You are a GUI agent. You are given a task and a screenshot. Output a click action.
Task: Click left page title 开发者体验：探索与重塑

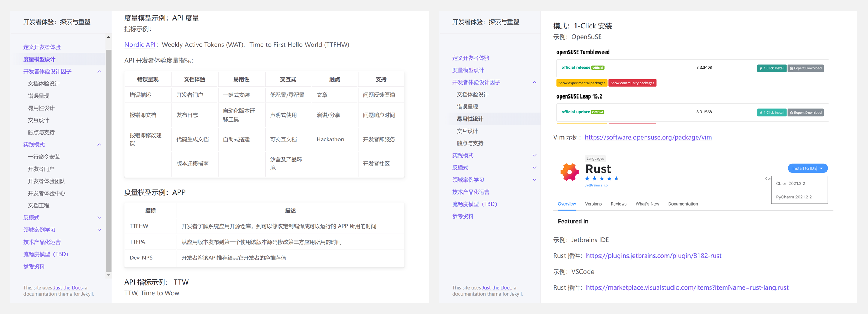(57, 22)
